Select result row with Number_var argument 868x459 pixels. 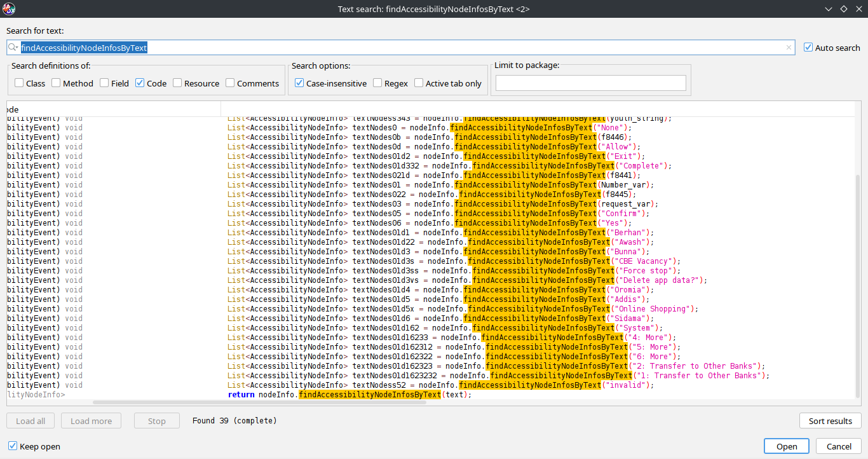click(431, 184)
